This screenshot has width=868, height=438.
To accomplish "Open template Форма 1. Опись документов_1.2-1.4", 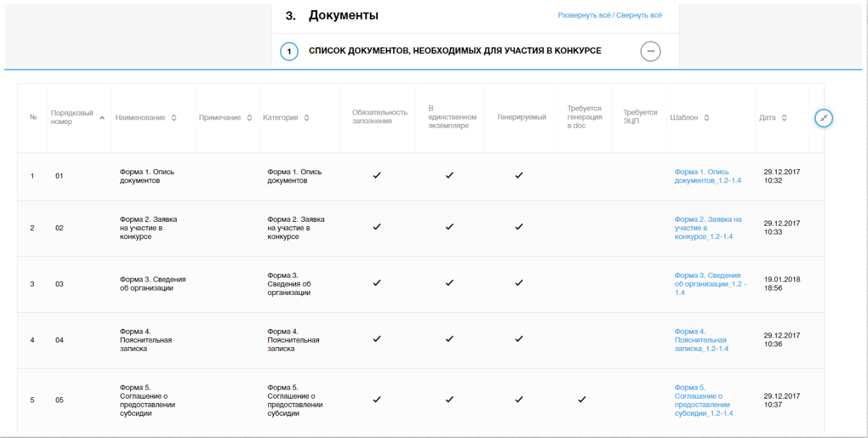I will coord(707,176).
